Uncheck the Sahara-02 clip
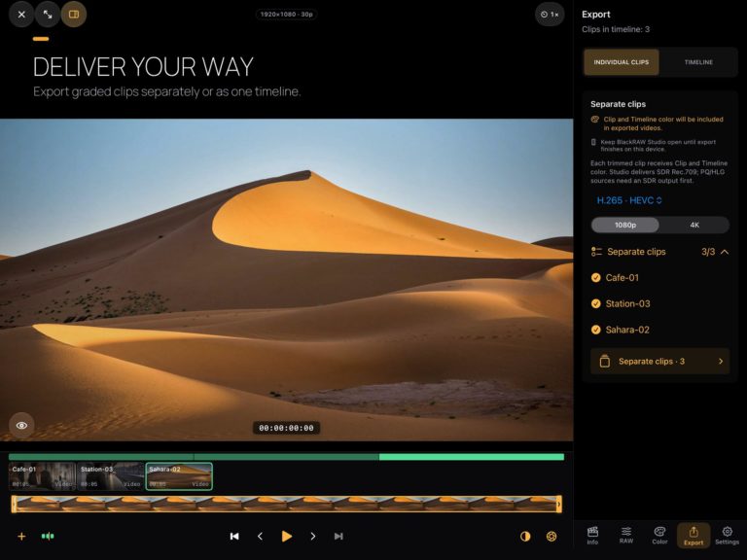This screenshot has height=560, width=747. [x=595, y=330]
